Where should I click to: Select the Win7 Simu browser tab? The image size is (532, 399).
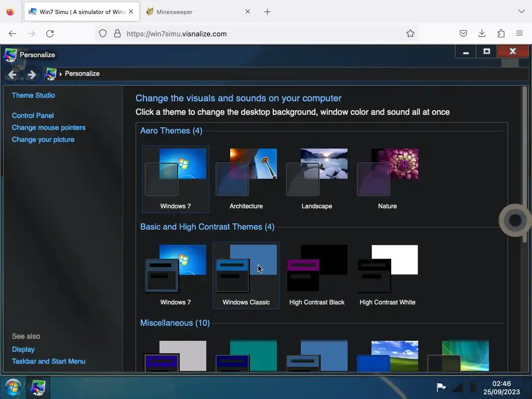(x=82, y=12)
